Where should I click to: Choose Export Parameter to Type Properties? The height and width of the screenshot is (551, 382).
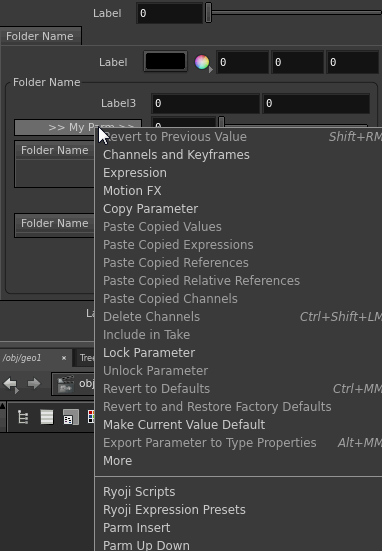(239, 443)
